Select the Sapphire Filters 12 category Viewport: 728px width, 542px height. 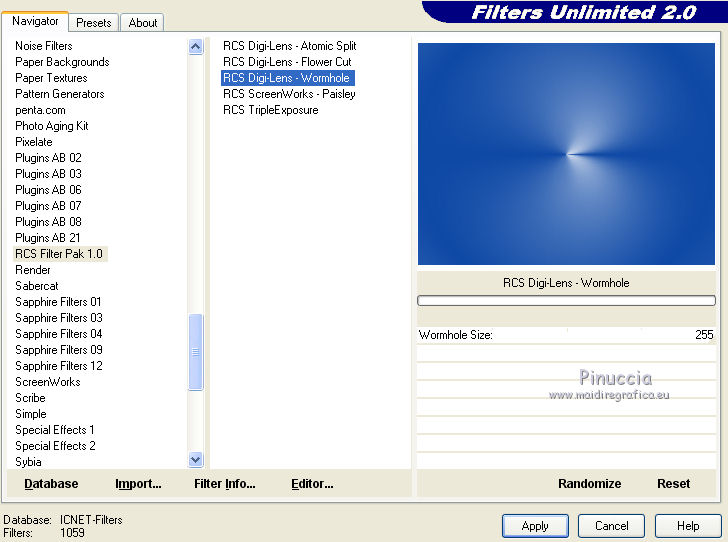coord(58,366)
